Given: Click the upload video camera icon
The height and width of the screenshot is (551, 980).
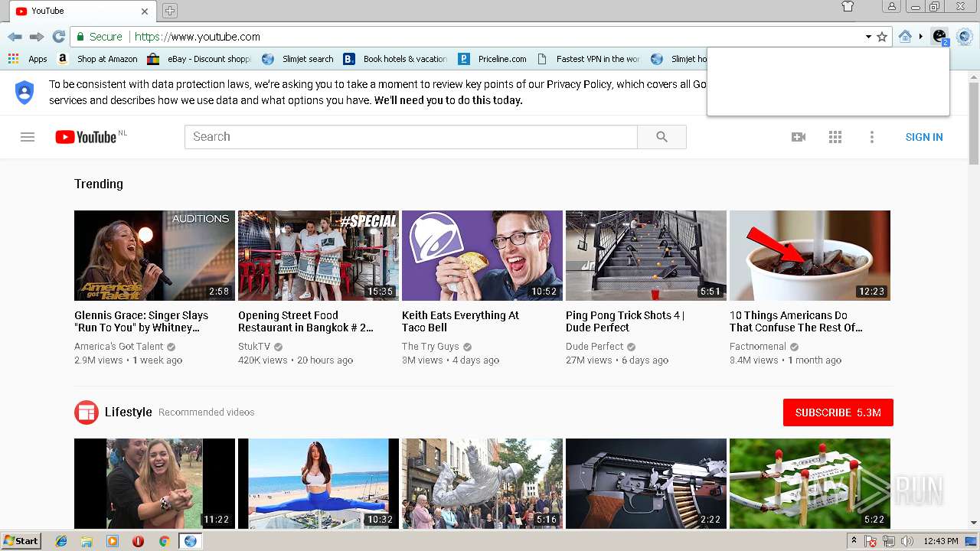Looking at the screenshot, I should 798,137.
